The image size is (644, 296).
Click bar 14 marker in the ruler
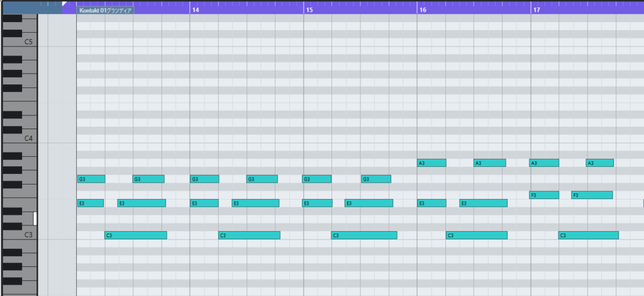pos(194,11)
